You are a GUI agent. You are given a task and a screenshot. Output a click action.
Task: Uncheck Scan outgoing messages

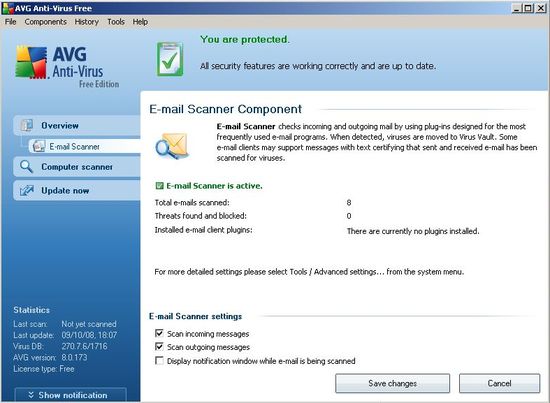(x=159, y=347)
